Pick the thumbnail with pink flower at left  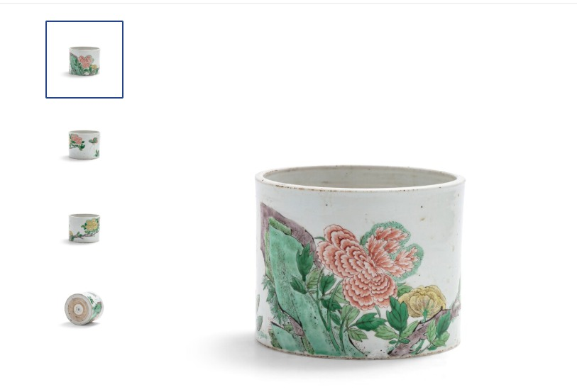point(84,145)
